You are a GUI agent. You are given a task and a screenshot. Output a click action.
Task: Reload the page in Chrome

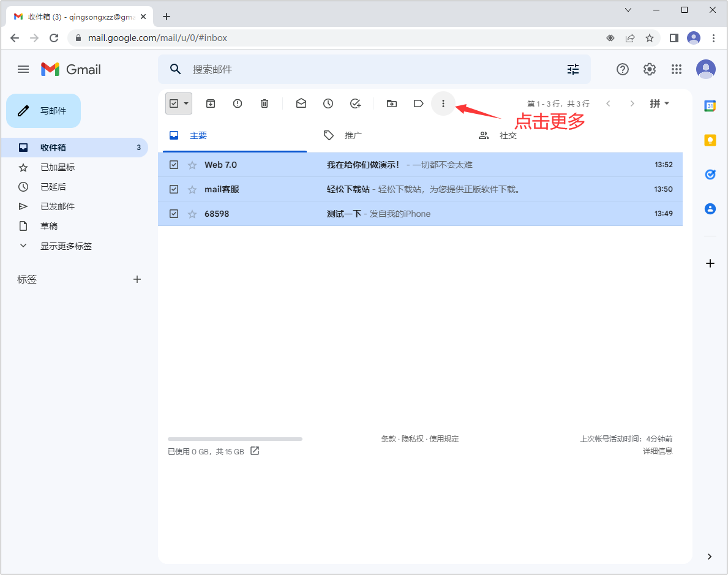point(54,37)
